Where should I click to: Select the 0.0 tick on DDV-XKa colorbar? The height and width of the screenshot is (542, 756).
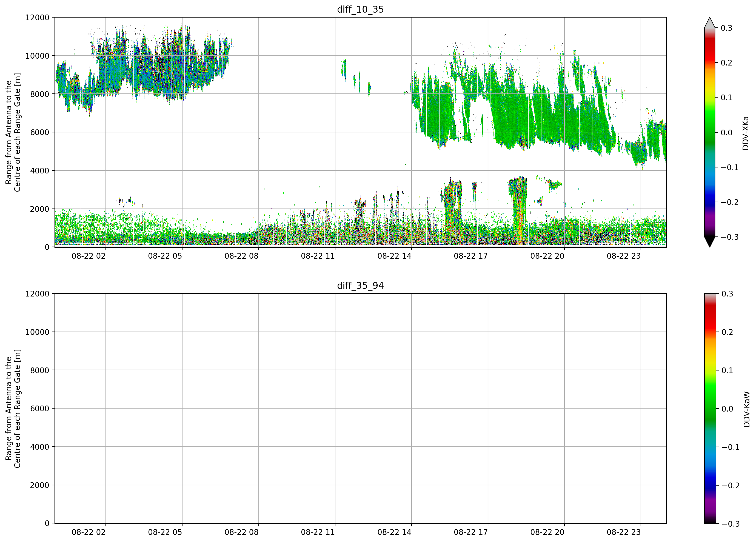[x=727, y=133]
